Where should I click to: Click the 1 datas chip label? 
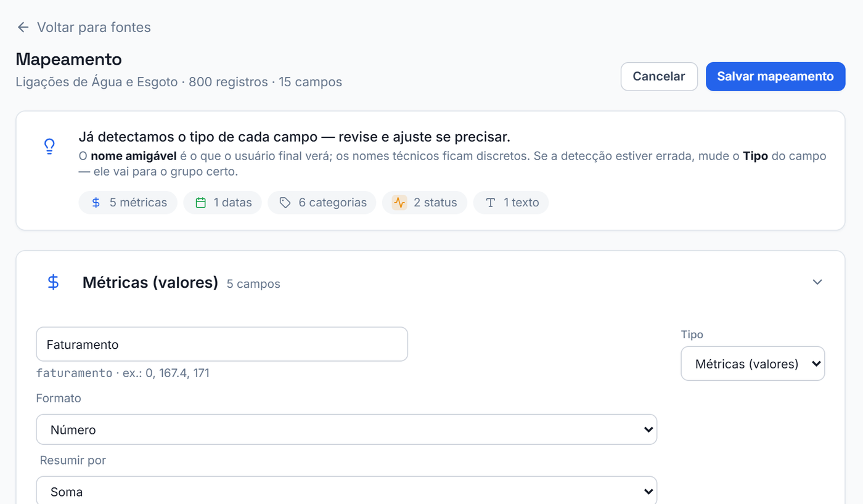[x=233, y=203]
